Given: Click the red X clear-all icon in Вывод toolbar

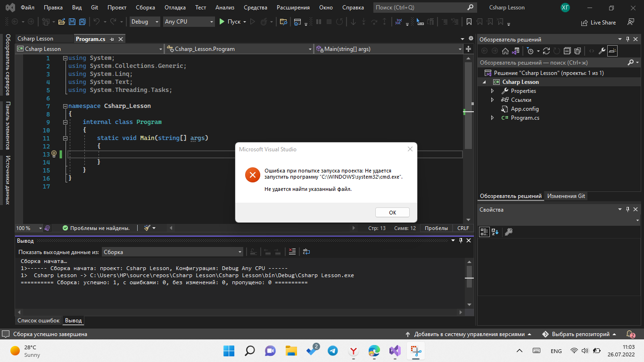Looking at the screenshot, I should tap(292, 252).
